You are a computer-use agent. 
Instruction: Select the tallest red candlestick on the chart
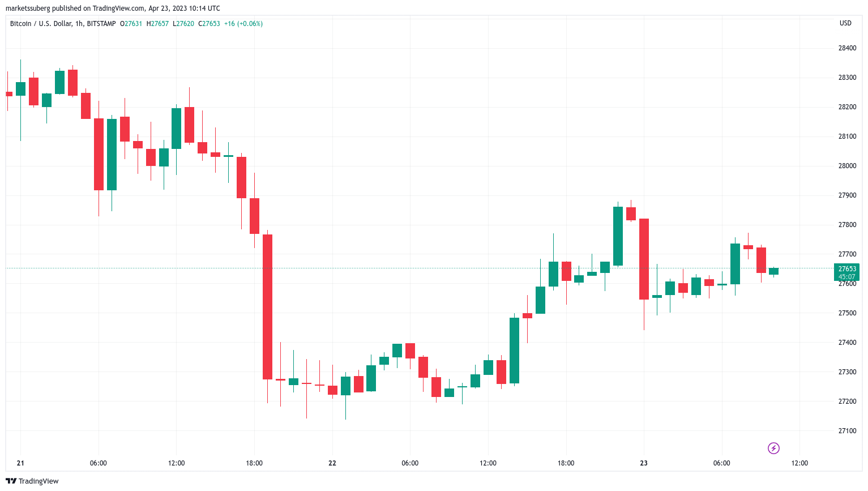coord(267,306)
